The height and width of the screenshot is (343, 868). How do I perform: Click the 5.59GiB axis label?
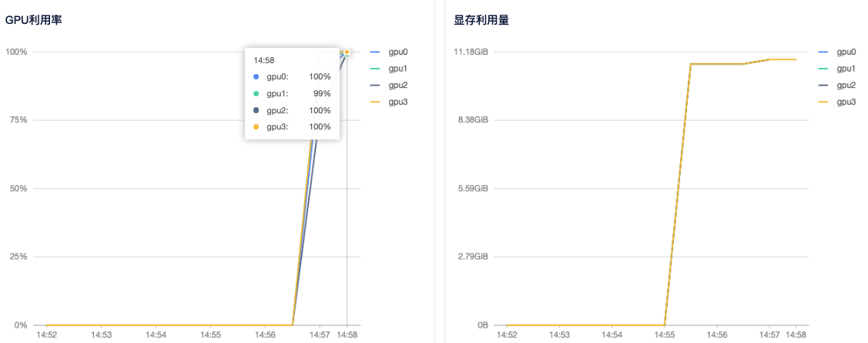click(x=471, y=189)
